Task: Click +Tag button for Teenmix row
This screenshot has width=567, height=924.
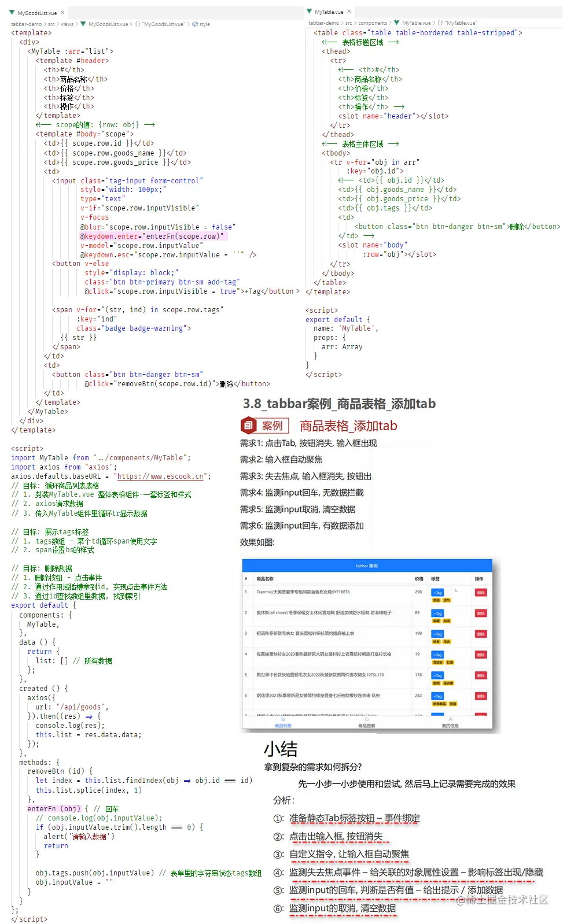Action: [437, 593]
